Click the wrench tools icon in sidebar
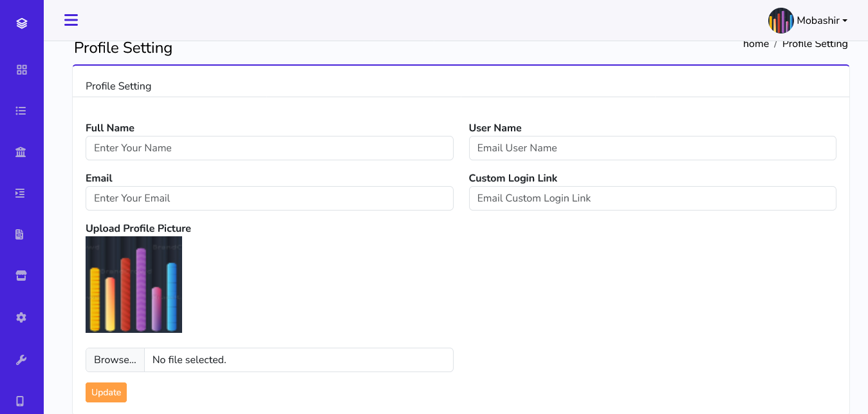 21,359
